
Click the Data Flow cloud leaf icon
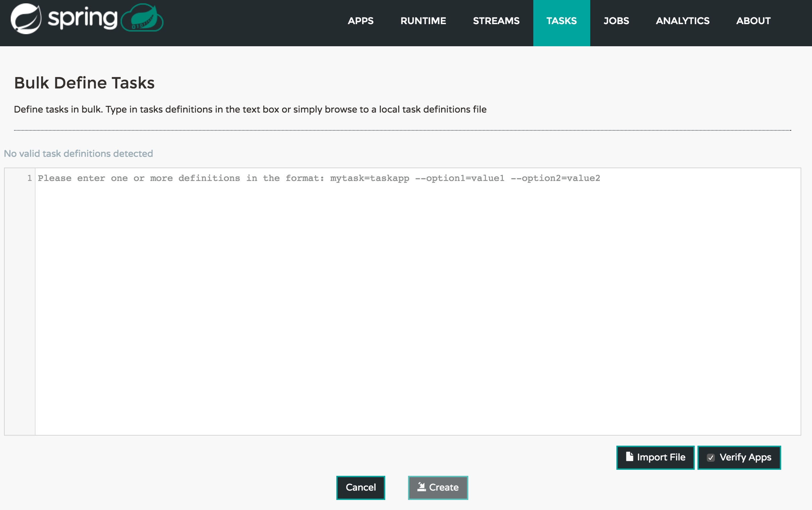point(142,18)
